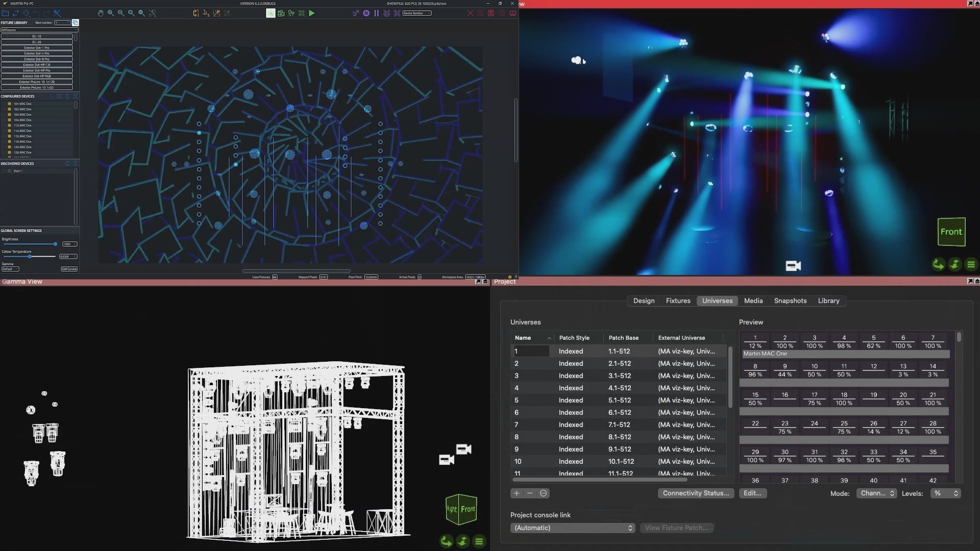This screenshot has height=551, width=980.
Task: Toggle the Next number copy icon
Action: coord(76,22)
